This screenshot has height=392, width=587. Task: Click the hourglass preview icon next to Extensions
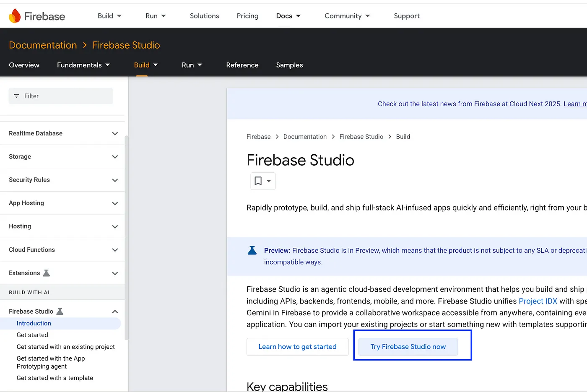(47, 273)
